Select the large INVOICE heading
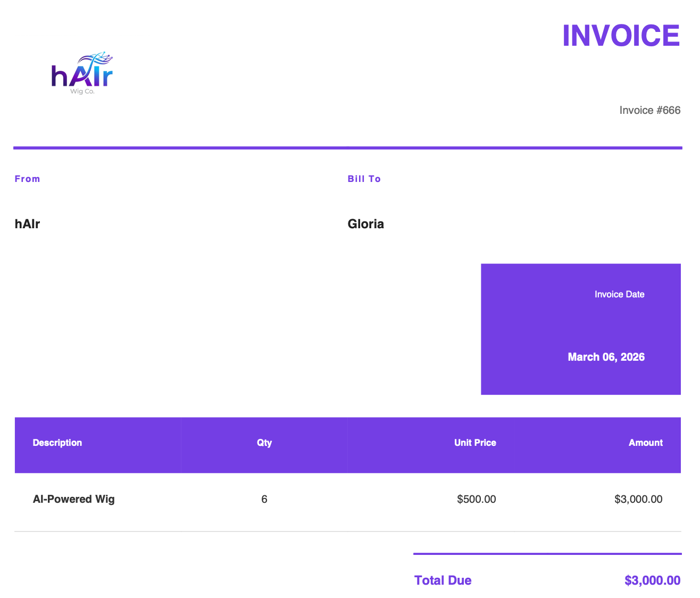 tap(621, 36)
